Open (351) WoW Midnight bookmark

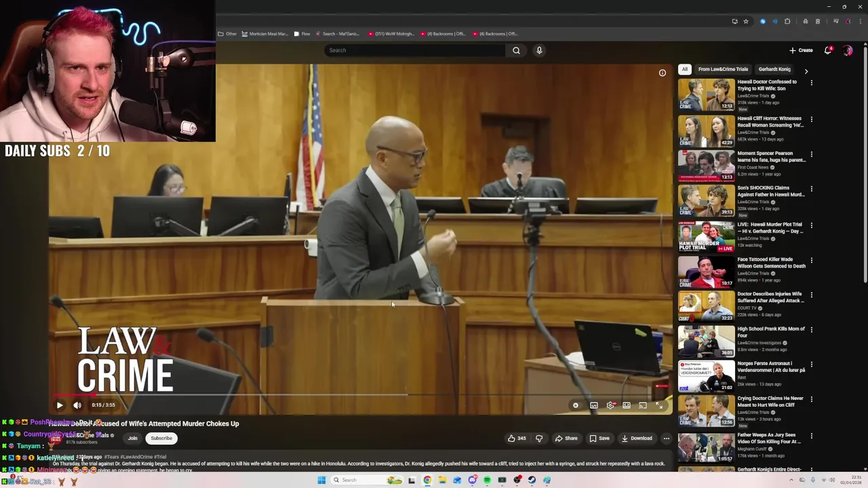(391, 34)
